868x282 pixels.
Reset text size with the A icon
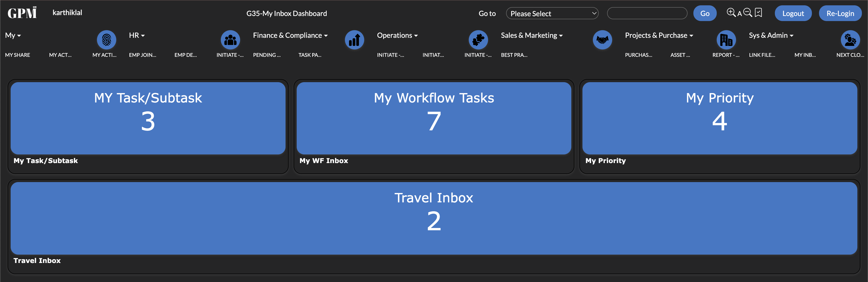point(739,14)
